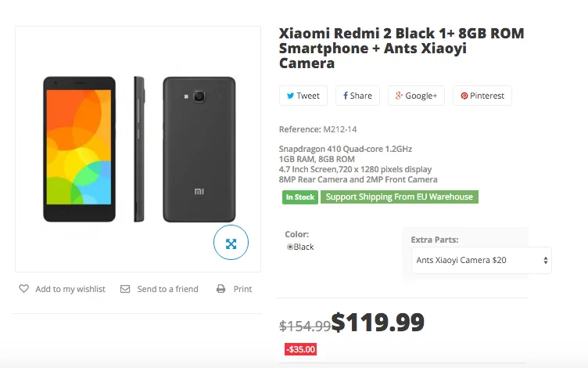This screenshot has height=368, width=588.
Task: Click the In Stock green badge
Action: (x=300, y=197)
